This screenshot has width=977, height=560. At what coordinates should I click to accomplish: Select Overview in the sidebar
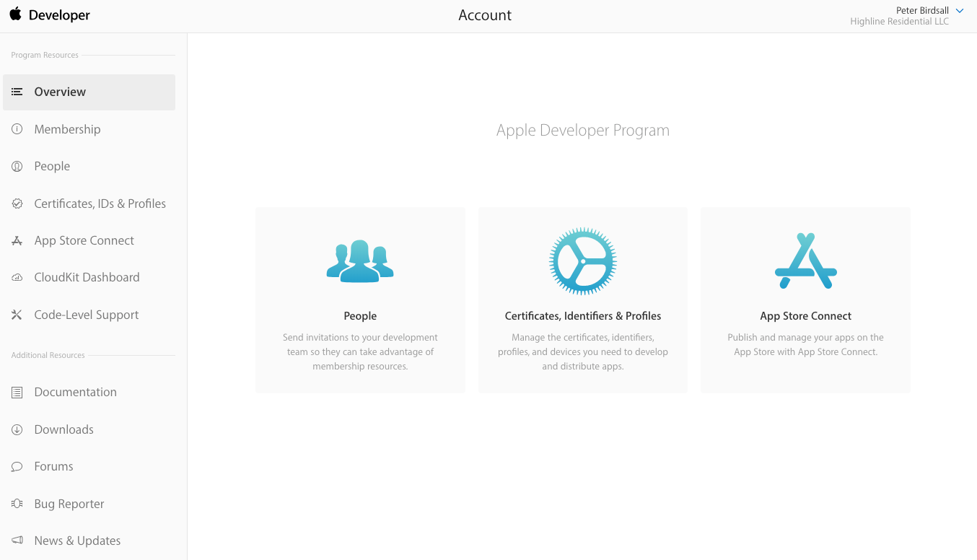pyautogui.click(x=89, y=92)
